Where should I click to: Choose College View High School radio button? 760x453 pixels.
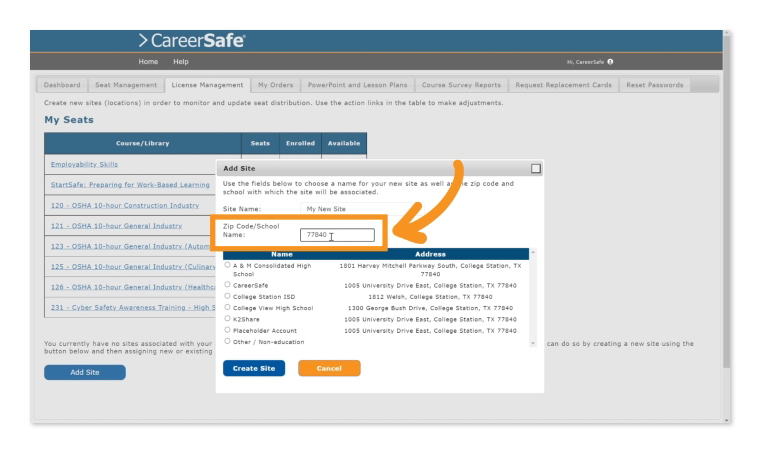point(227,307)
